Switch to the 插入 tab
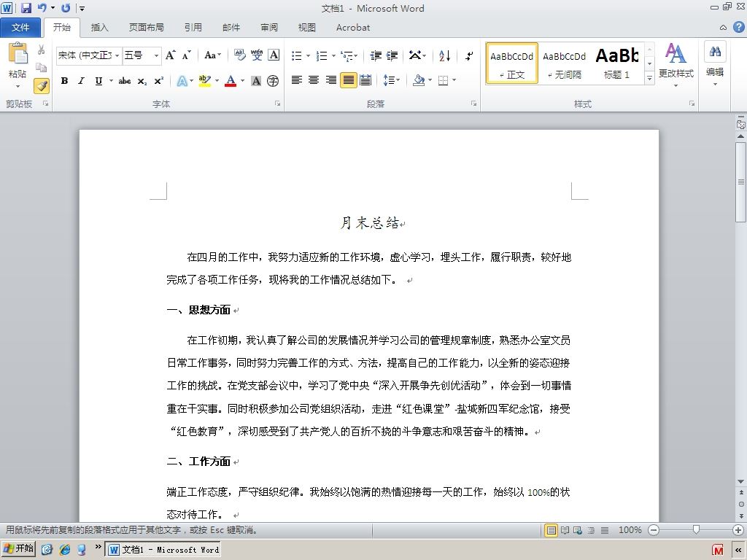This screenshot has width=747, height=560. [x=99, y=28]
